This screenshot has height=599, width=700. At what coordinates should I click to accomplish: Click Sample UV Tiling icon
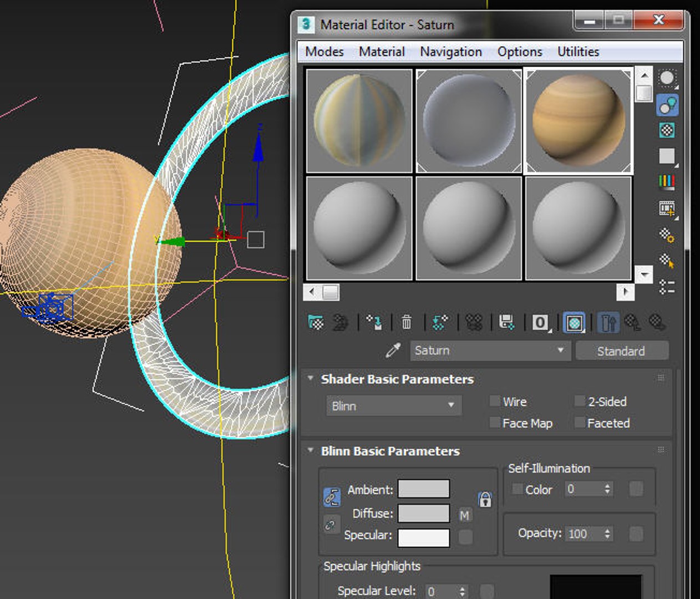pos(667,156)
